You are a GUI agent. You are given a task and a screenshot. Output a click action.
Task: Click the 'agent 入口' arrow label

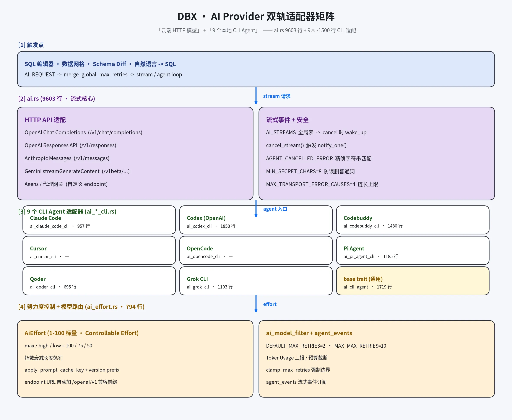[275, 209]
